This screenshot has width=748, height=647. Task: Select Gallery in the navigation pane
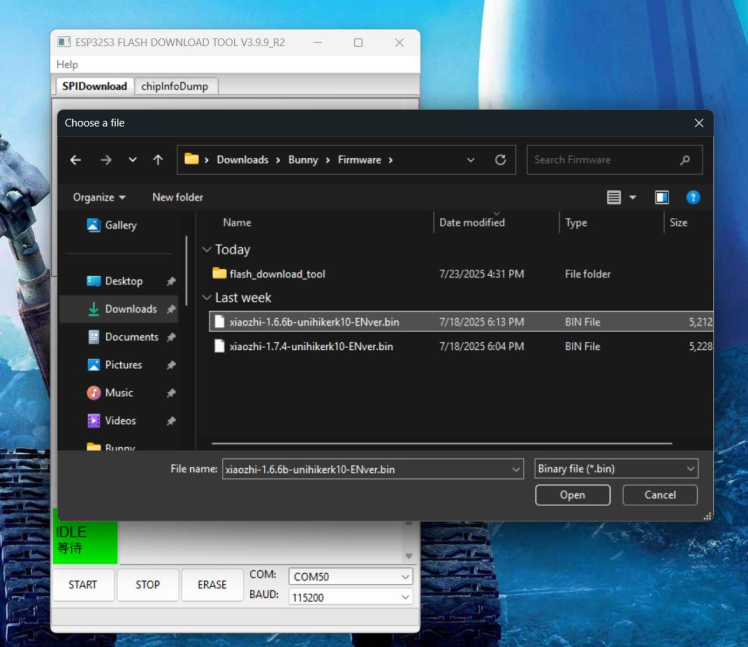click(120, 225)
